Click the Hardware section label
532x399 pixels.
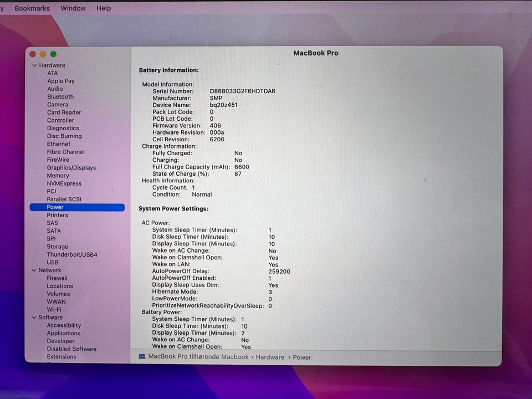coord(52,65)
